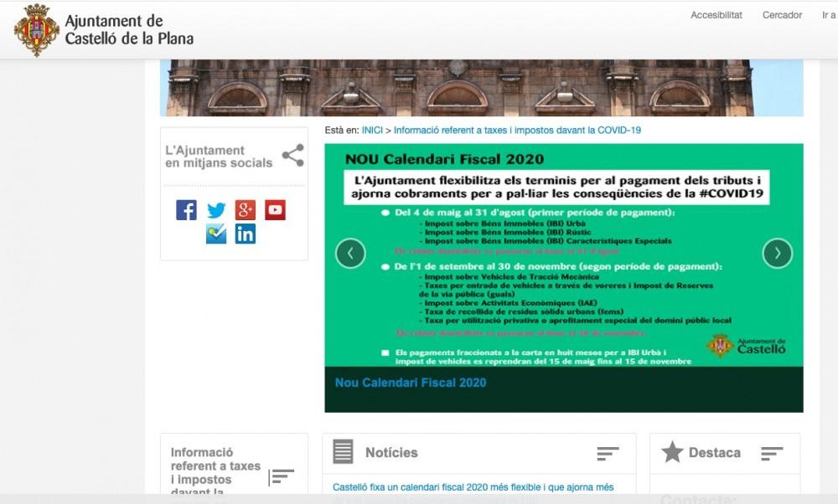
Task: Click the Foursquare check-in icon
Action: tap(216, 234)
